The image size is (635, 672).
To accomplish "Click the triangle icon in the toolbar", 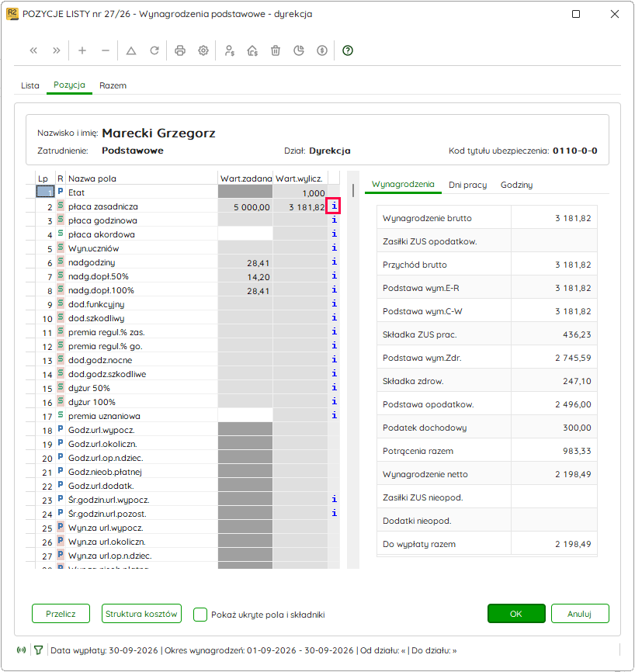I will click(131, 50).
